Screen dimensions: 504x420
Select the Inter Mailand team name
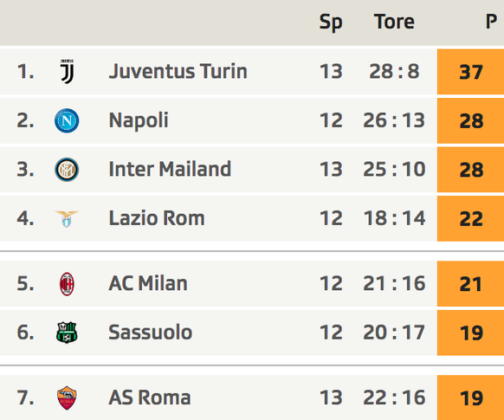point(170,170)
